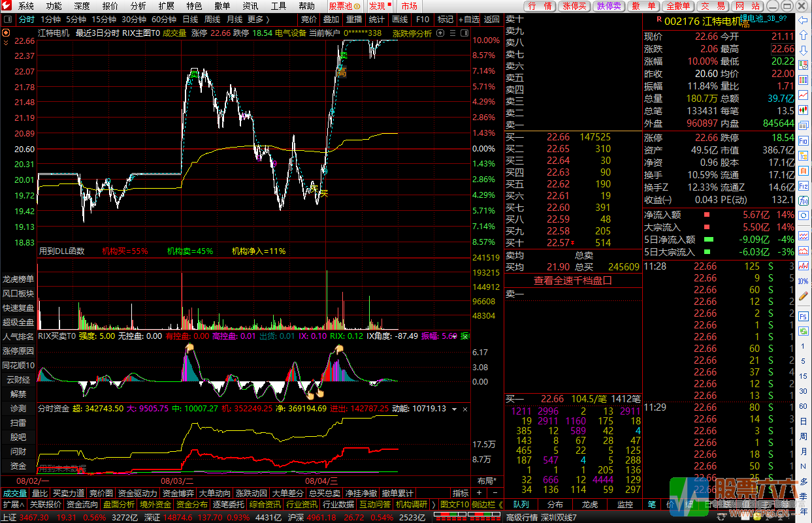
Task: Click the 涨停买 button
Action: [574, 6]
